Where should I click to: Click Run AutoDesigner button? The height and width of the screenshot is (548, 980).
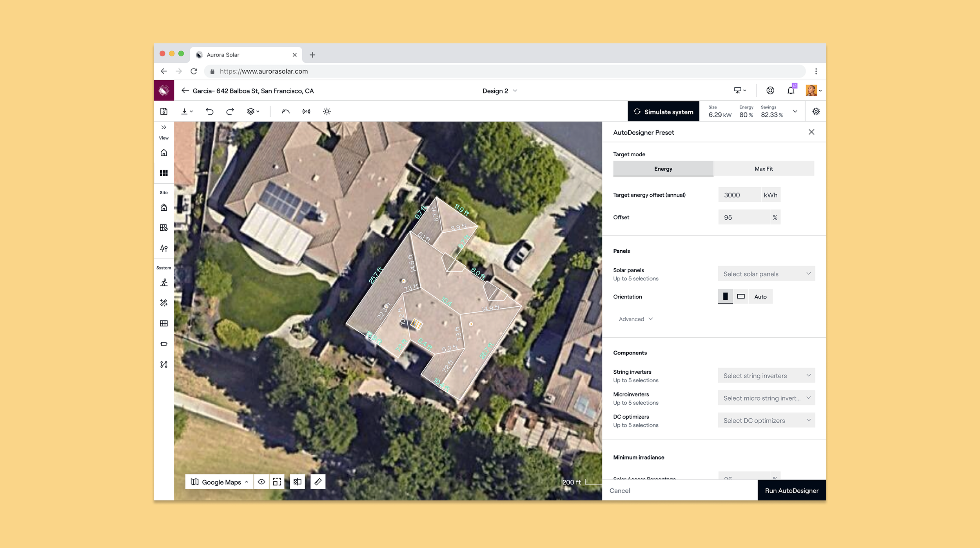click(791, 490)
